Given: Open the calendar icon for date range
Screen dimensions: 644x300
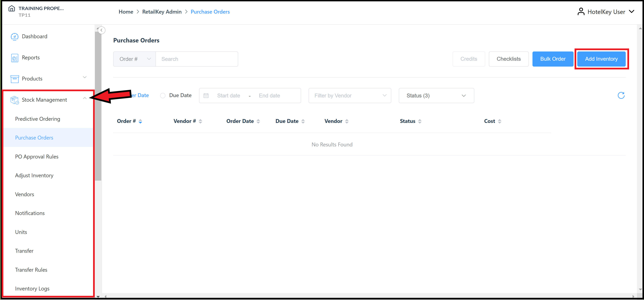Looking at the screenshot, I should point(206,95).
